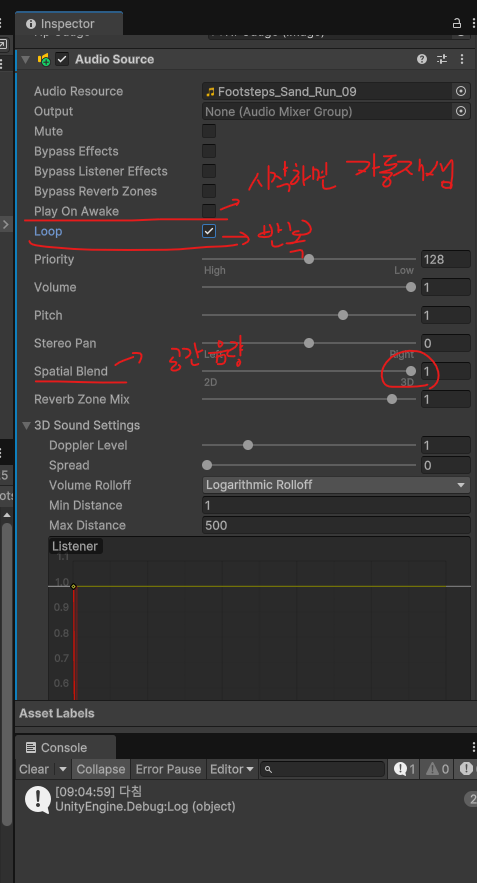Enable the Mute checkbox
Viewport: 477px width, 883px height.
209,131
